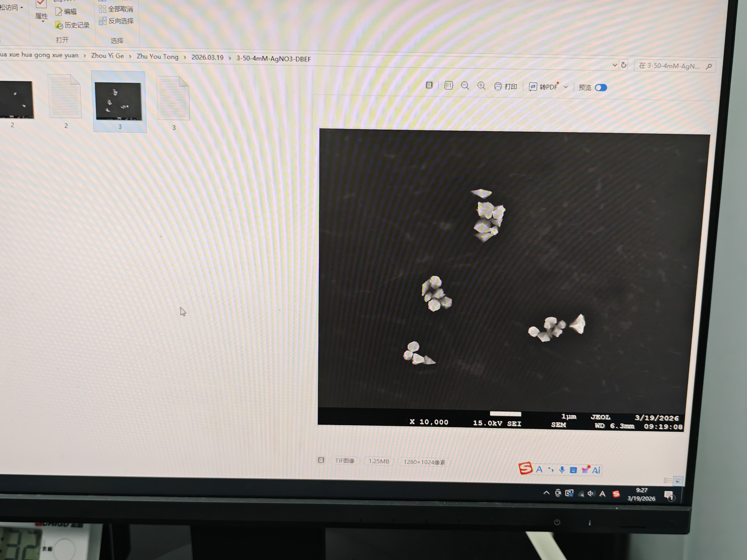747x560 pixels.
Task: Switch to details list view mode
Action: (667, 480)
